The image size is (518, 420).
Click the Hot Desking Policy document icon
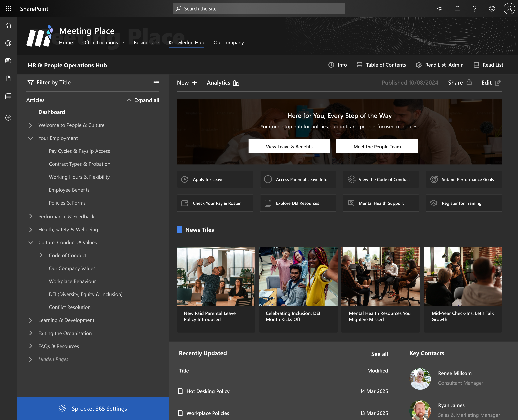pyautogui.click(x=180, y=391)
